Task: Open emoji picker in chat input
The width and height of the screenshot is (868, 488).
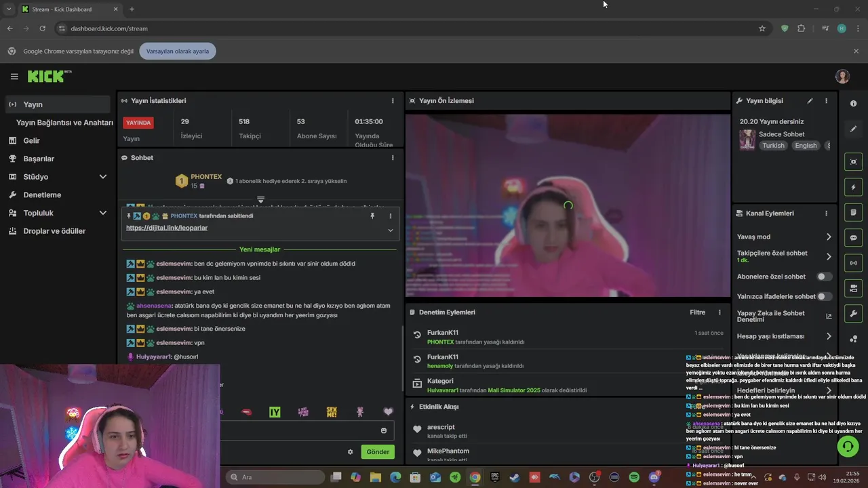Action: 384,430
